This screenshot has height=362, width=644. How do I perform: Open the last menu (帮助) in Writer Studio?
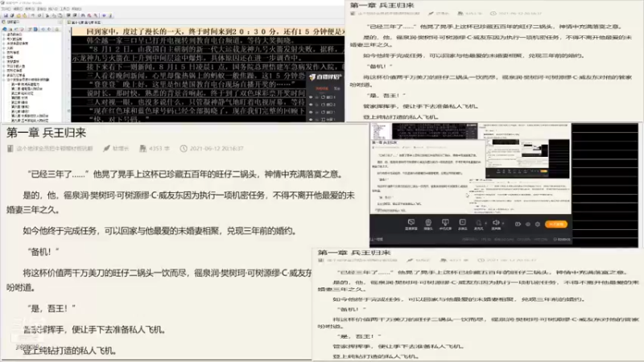click(76, 9)
